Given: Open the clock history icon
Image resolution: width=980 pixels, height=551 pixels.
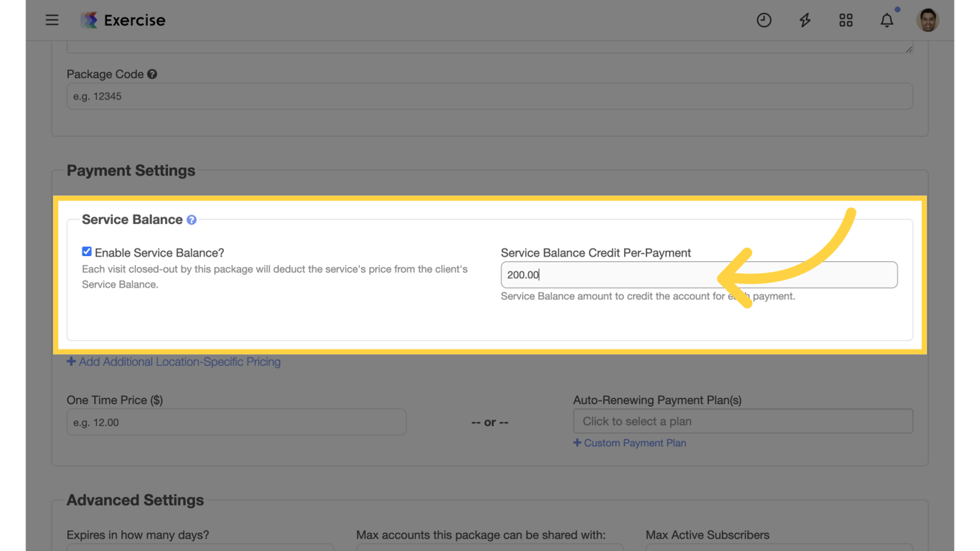Looking at the screenshot, I should pyautogui.click(x=763, y=19).
